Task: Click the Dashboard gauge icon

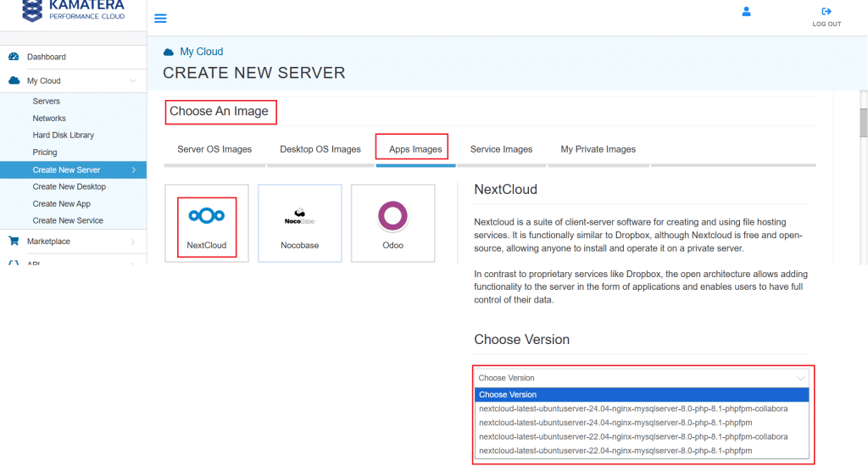Action: 14,57
